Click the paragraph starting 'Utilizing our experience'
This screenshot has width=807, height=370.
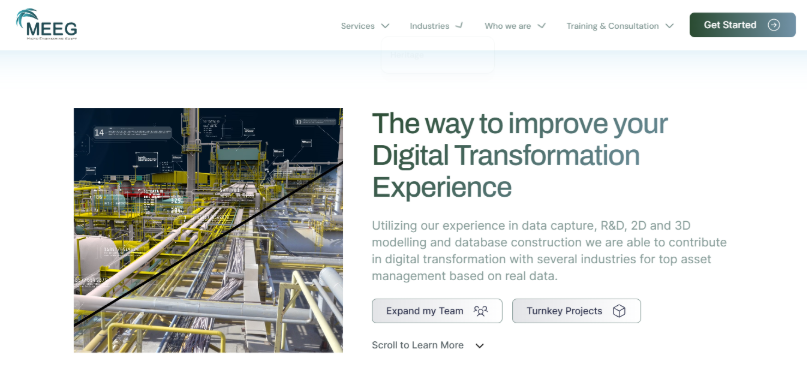(549, 251)
